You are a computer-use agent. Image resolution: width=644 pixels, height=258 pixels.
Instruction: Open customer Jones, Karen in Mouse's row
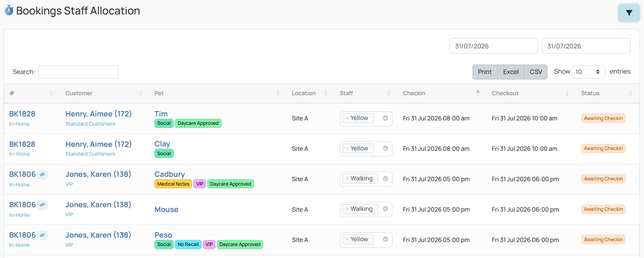coord(98,205)
